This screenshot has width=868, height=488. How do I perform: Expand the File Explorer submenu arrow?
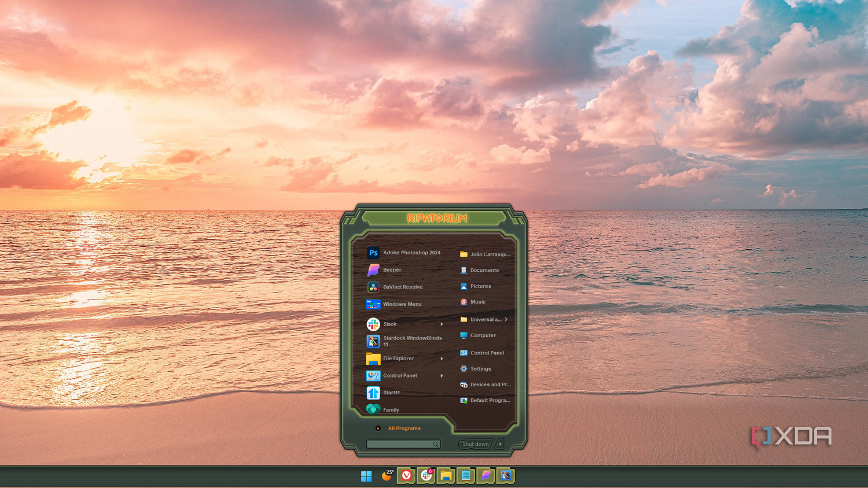pos(442,358)
